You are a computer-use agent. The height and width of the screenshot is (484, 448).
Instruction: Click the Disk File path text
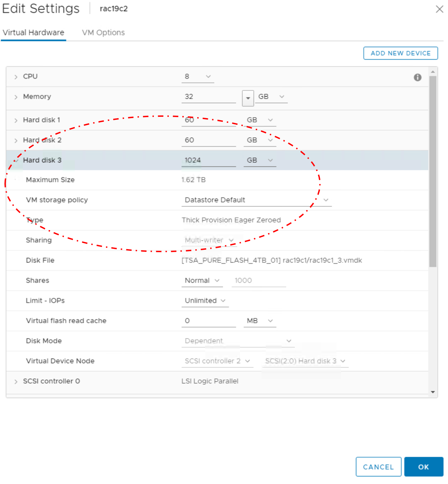coord(272,260)
